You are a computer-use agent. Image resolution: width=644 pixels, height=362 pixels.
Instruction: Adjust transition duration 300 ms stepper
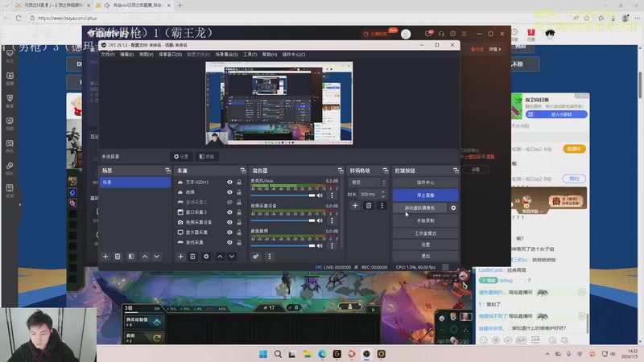[x=383, y=194]
